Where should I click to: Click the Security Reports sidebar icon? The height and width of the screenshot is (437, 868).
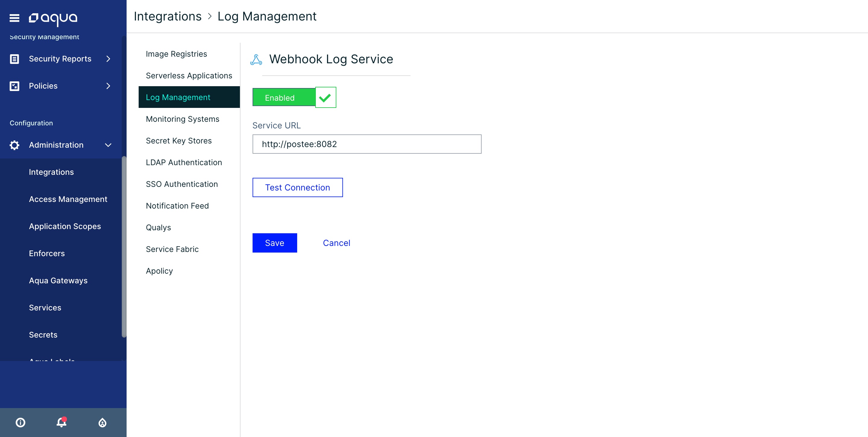(x=14, y=59)
